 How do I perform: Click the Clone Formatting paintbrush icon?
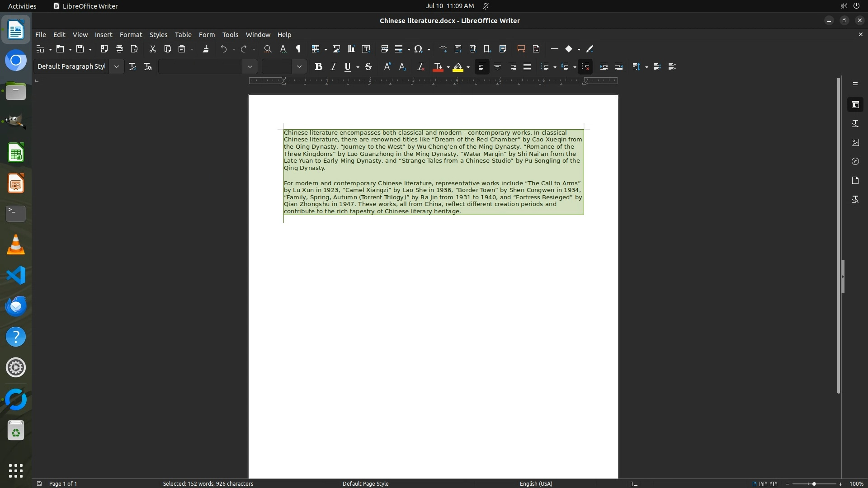[x=206, y=49]
